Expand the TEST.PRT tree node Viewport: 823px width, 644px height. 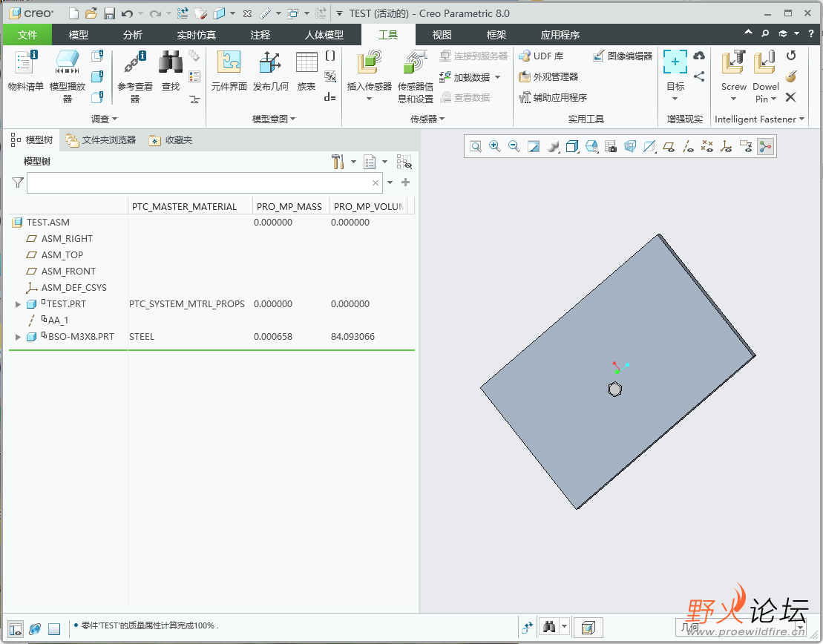click(x=18, y=304)
